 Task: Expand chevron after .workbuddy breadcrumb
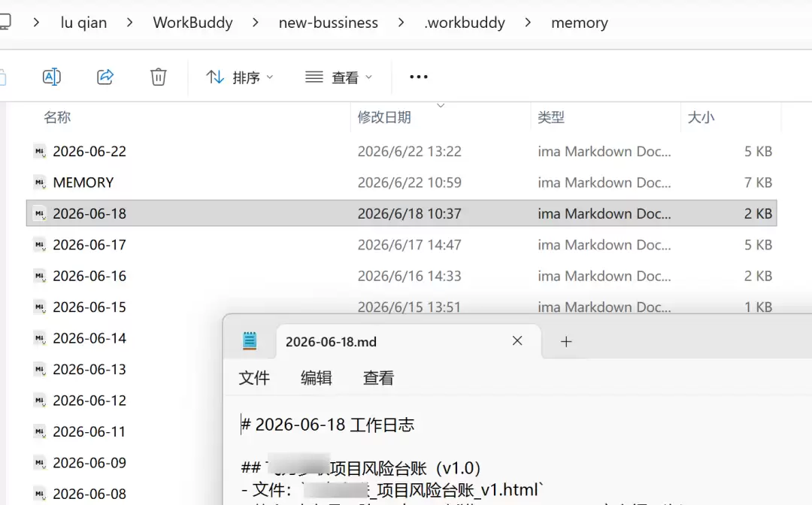[528, 23]
